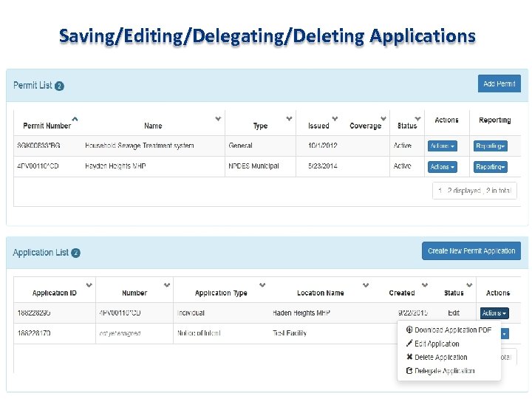Open Reporting dropdown for Household Sewage permit

click(x=491, y=146)
